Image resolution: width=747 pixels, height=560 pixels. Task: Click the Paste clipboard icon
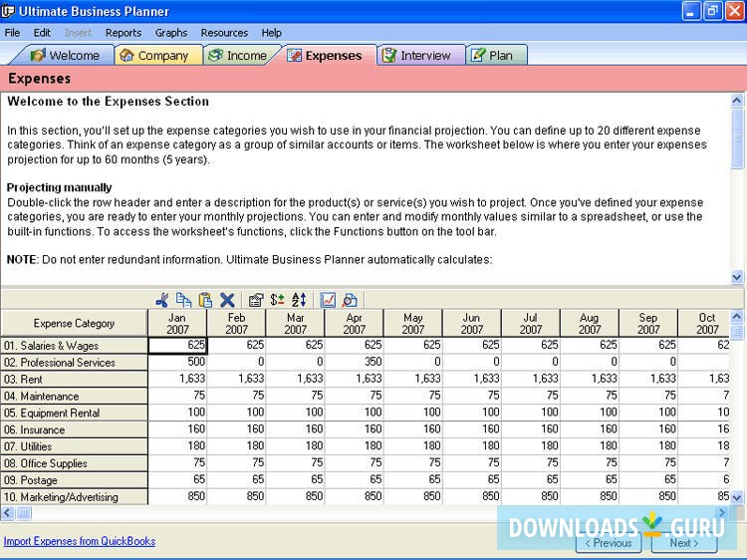205,300
